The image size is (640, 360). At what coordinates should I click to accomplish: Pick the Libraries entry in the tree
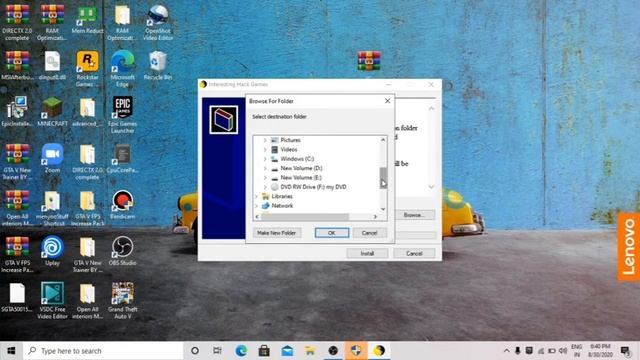pyautogui.click(x=282, y=196)
